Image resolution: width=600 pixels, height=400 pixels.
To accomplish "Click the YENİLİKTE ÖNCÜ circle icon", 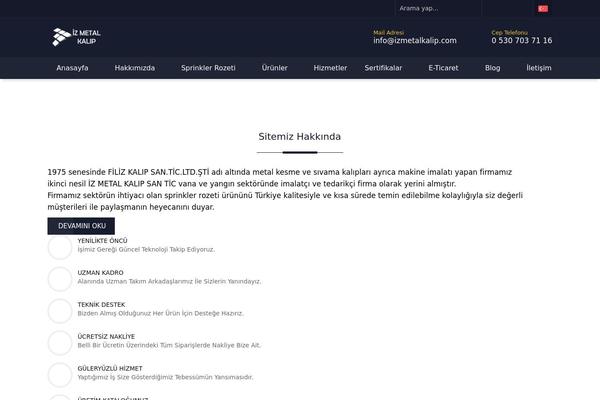I will click(60, 247).
